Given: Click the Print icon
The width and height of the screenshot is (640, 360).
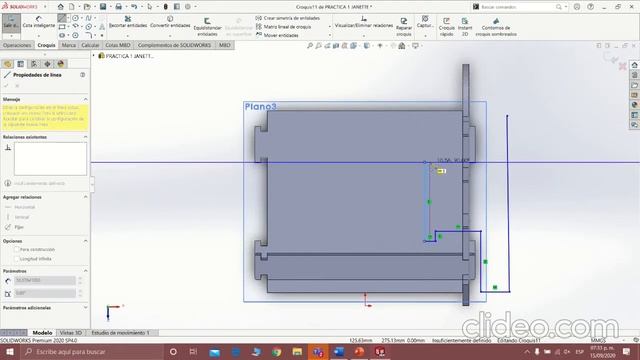Looking at the screenshot, I should [x=118, y=7].
